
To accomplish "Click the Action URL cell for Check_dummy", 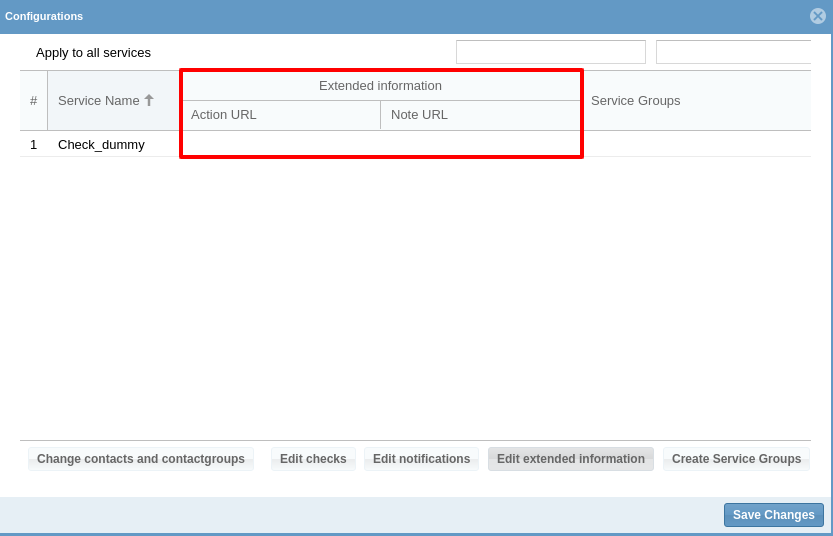I will click(280, 144).
